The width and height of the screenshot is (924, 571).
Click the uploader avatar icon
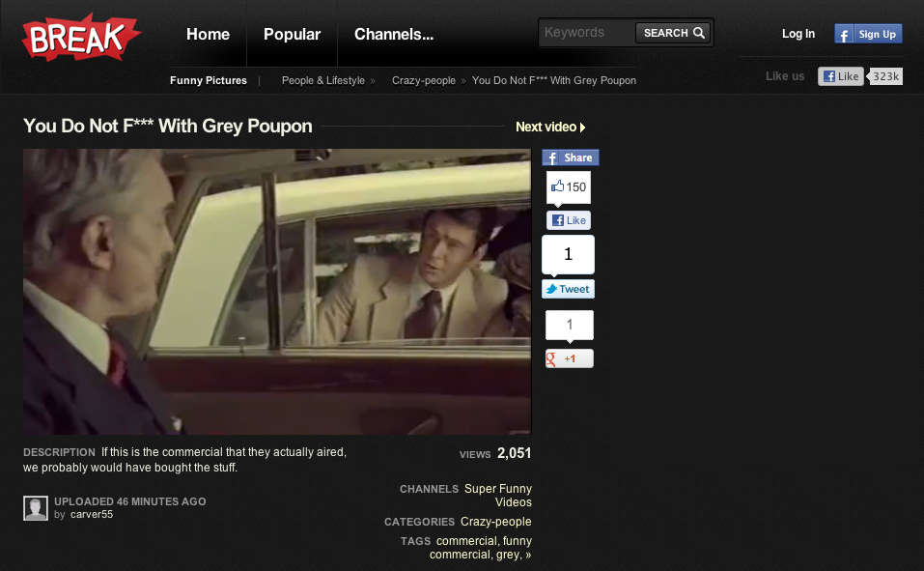click(36, 508)
